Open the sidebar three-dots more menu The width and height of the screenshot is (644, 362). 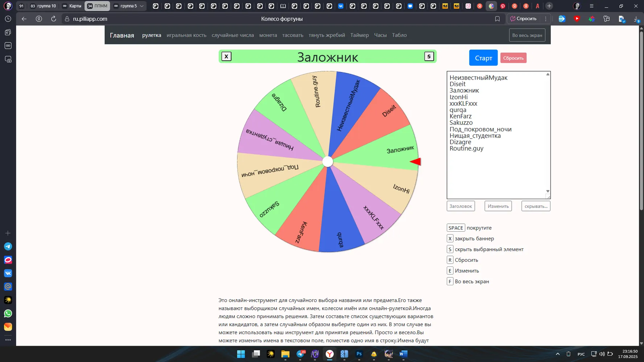click(x=8, y=340)
